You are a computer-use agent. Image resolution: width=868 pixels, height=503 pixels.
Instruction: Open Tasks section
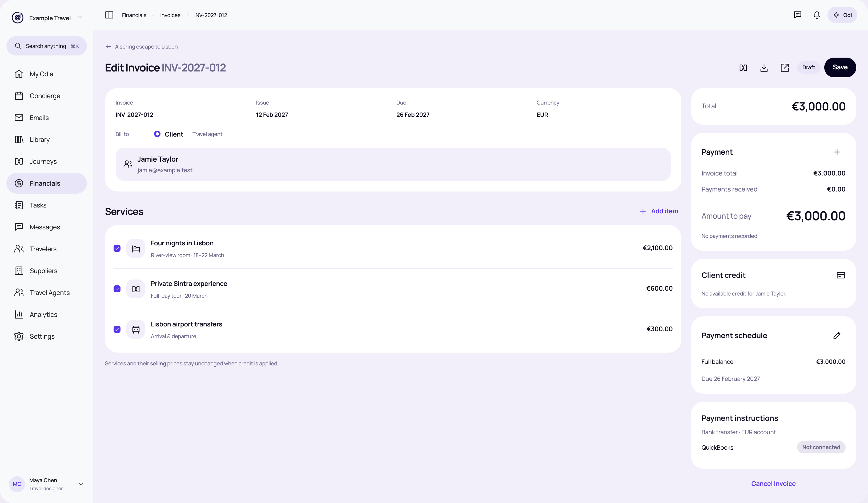point(46,205)
